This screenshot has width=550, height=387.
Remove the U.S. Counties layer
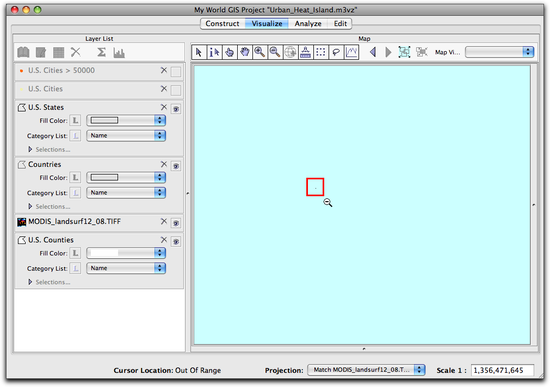pos(163,240)
